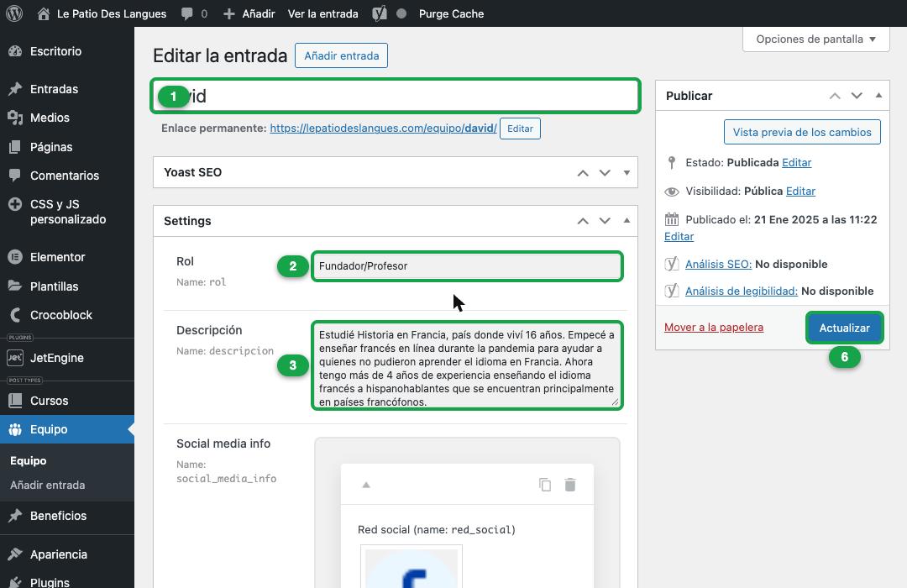Collapse the Publicar panel

tap(878, 96)
